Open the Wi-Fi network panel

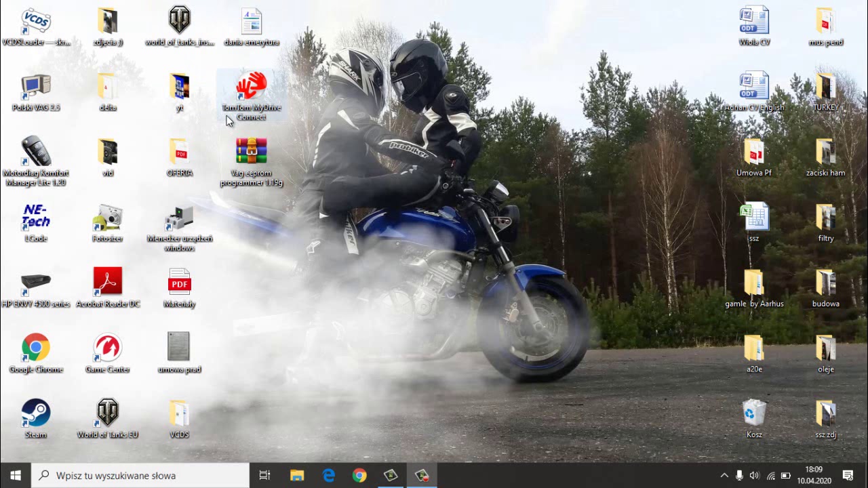(x=770, y=476)
